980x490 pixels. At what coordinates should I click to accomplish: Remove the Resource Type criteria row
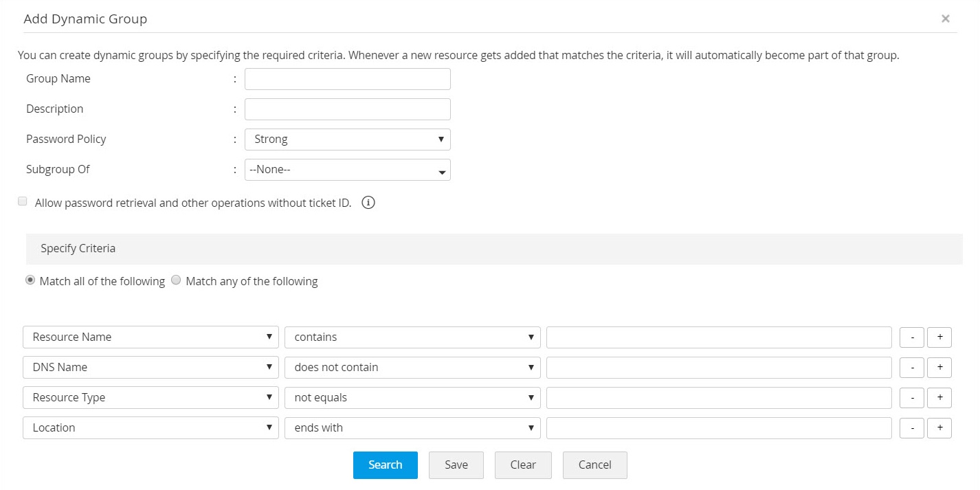912,398
